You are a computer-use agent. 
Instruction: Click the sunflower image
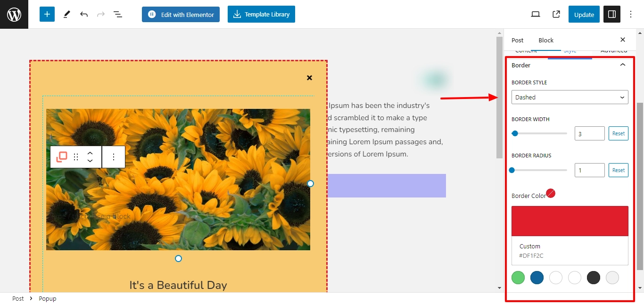(178, 180)
